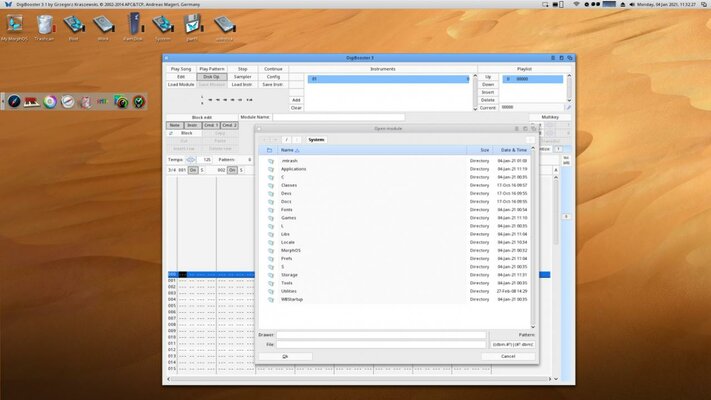Click the file list scroll down arrow

(533, 327)
